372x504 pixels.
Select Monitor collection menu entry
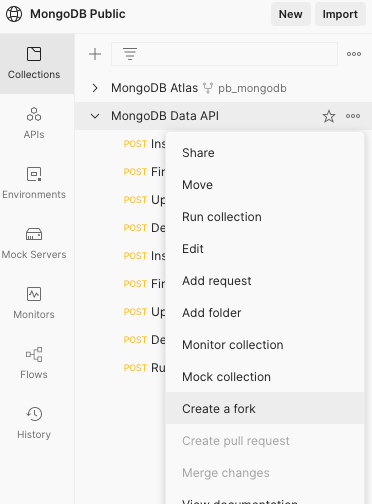[x=265, y=345]
